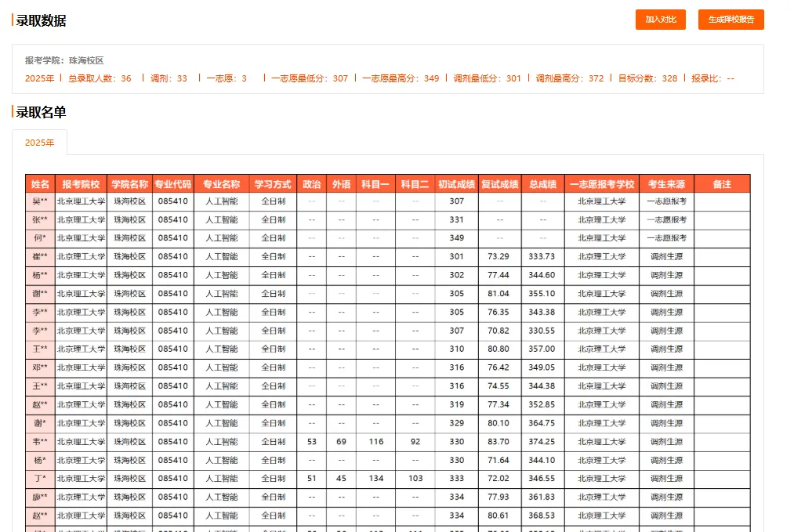Click total score 344.60
This screenshot has height=532, width=794.
click(x=542, y=275)
